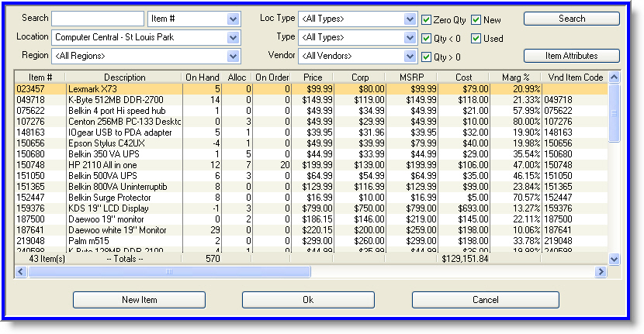Click the horizontal scrollbar left arrow
The height and width of the screenshot is (334, 644).
pos(21,272)
